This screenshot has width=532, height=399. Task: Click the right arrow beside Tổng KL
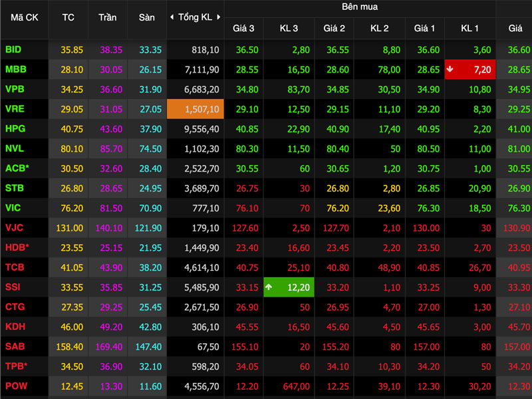[x=219, y=17]
